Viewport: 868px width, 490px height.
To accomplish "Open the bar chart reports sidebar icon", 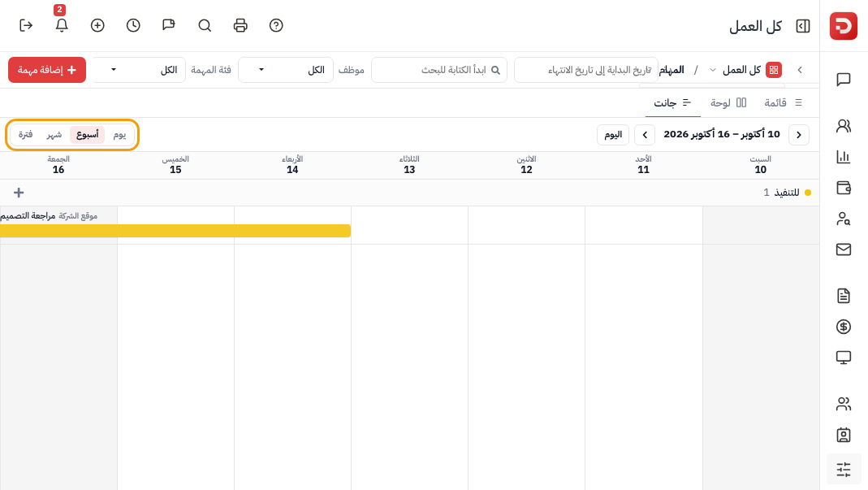I will tap(844, 157).
